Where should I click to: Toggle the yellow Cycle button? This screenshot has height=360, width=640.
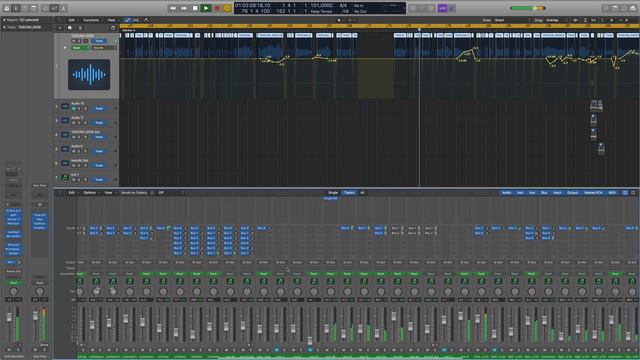(x=227, y=8)
